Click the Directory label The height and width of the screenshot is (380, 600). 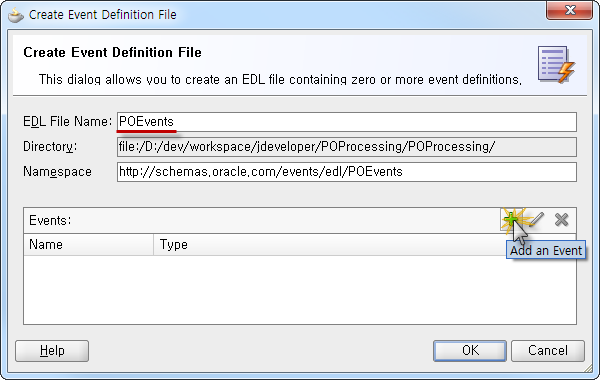[50, 147]
